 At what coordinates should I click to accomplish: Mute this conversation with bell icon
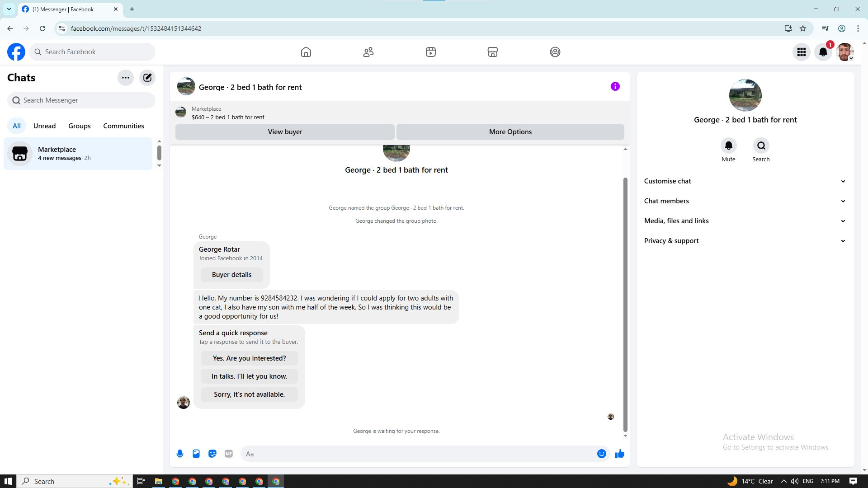click(x=728, y=146)
